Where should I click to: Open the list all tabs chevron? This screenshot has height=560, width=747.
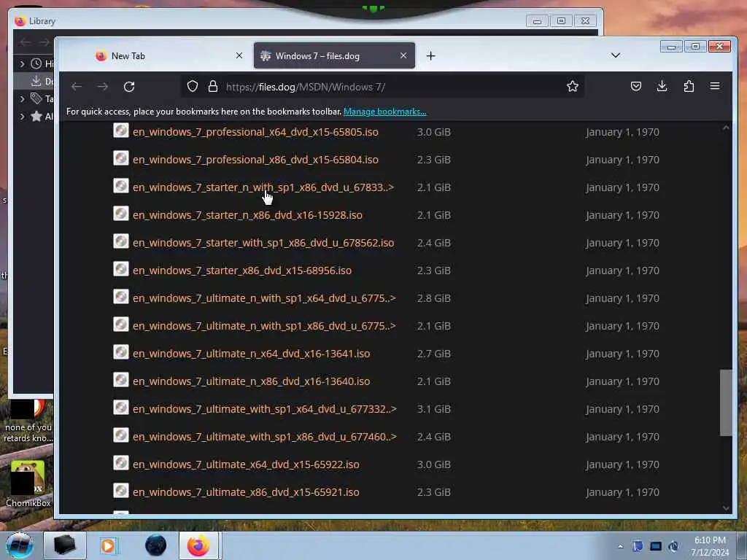point(616,55)
